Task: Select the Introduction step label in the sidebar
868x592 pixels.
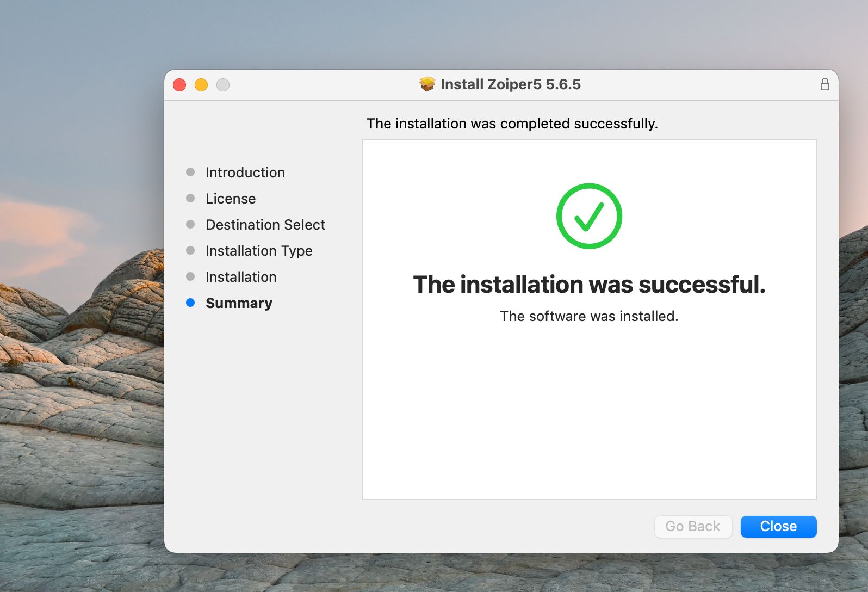Action: tap(245, 172)
